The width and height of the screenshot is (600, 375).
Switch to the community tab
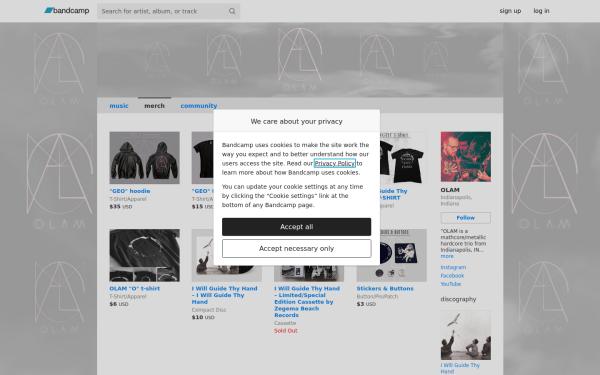click(x=199, y=106)
